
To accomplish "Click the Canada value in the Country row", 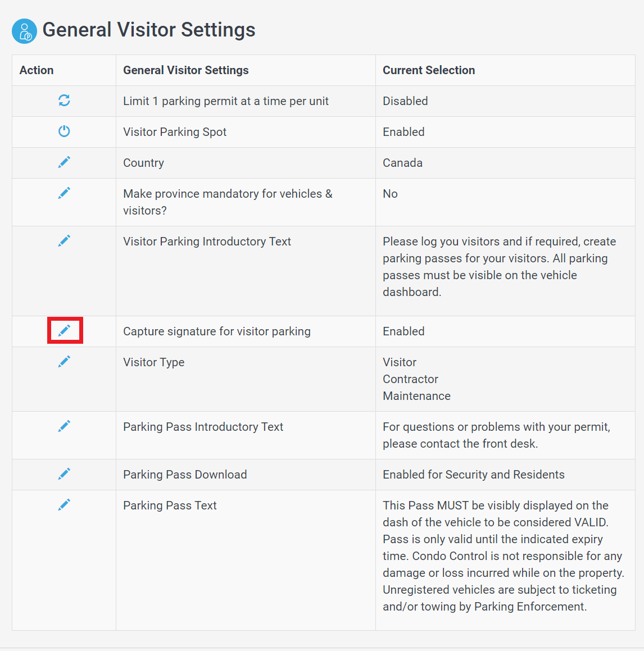I will [x=402, y=163].
